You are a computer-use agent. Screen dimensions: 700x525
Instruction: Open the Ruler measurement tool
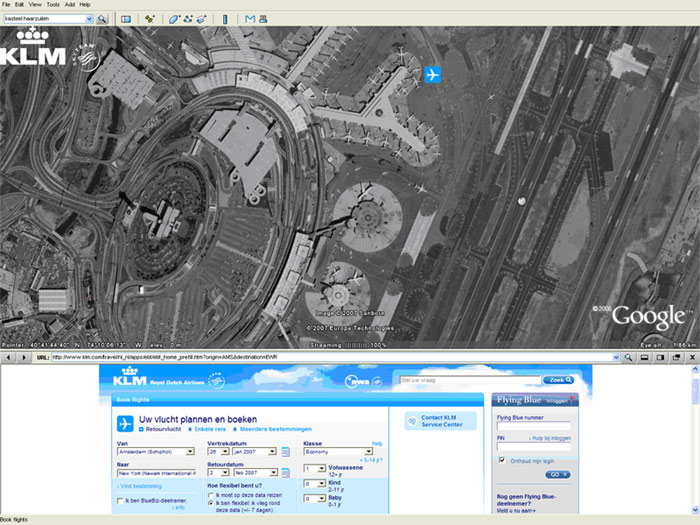click(225, 19)
